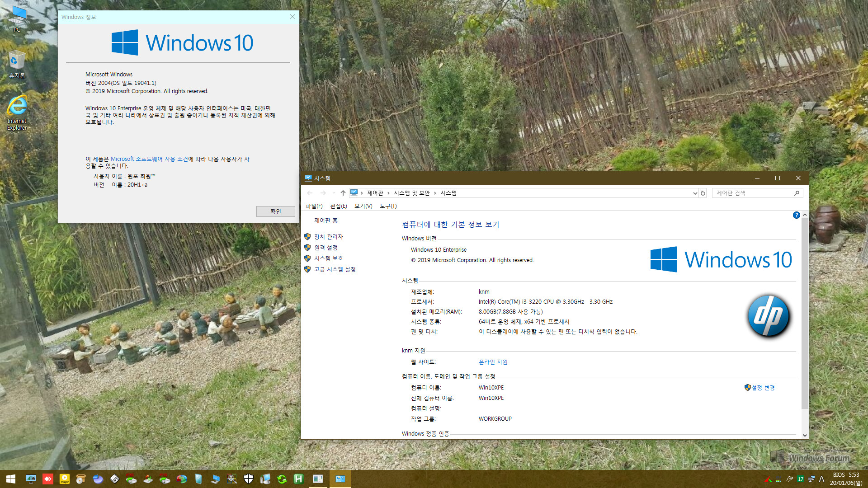
Task: Open the black-white shield taskbar icon
Action: pos(249,479)
